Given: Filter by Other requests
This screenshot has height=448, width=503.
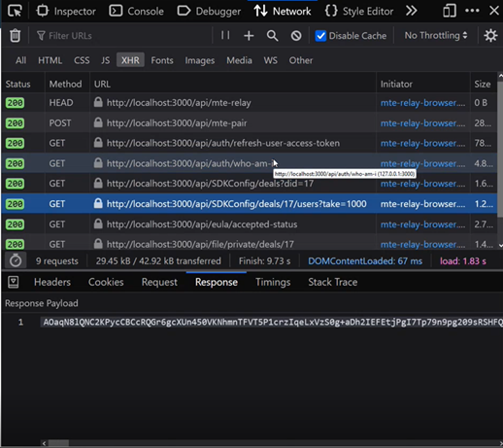Looking at the screenshot, I should coord(301,60).
